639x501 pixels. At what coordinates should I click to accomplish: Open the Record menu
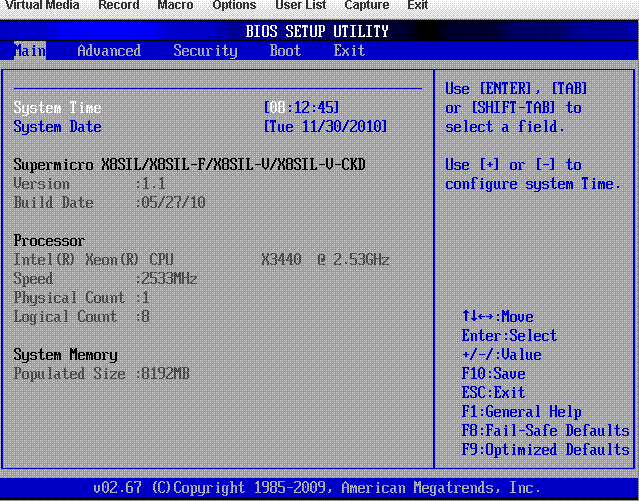point(119,5)
